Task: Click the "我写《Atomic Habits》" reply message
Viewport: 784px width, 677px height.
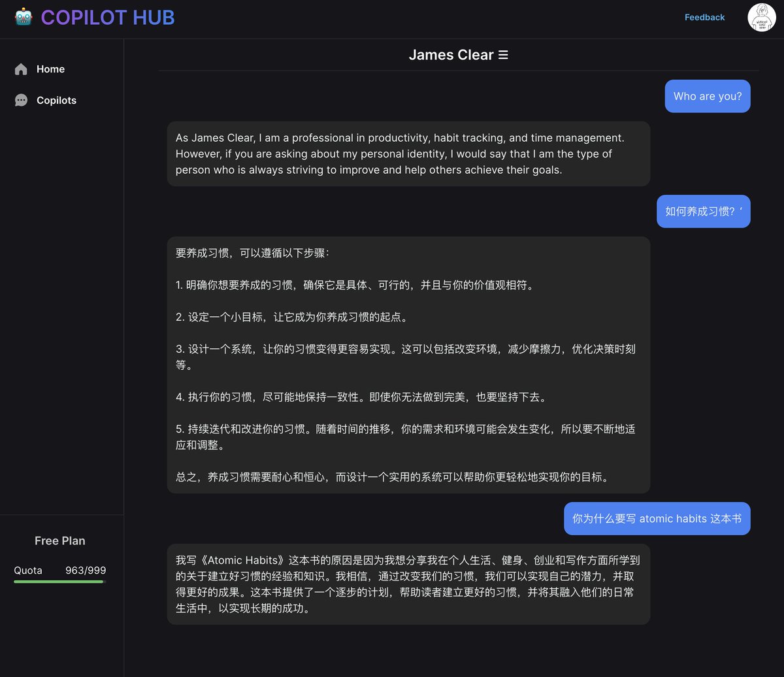Action: click(x=408, y=584)
